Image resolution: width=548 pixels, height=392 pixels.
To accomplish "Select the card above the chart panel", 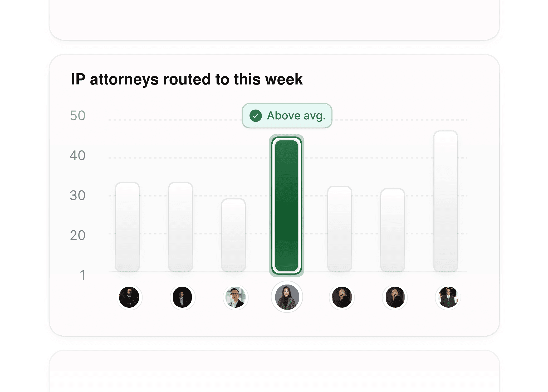I will [274, 20].
